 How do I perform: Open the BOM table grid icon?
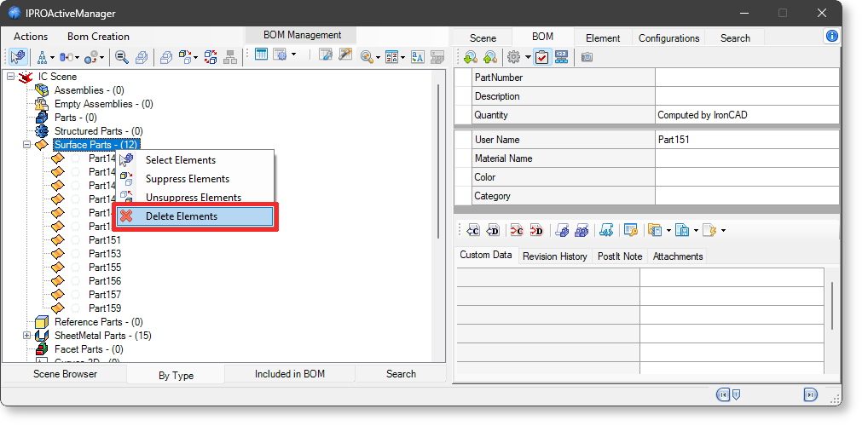point(261,55)
